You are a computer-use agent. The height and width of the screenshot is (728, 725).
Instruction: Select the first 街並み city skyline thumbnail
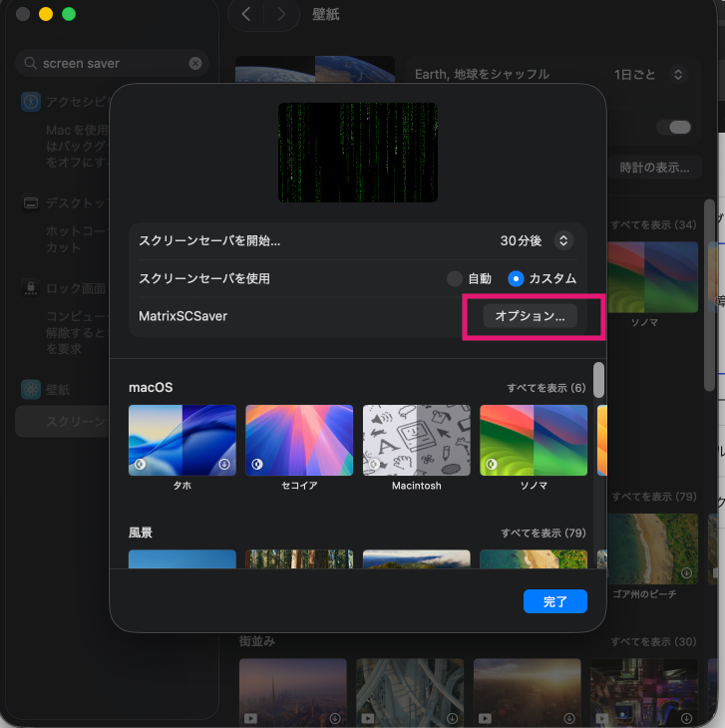click(293, 692)
